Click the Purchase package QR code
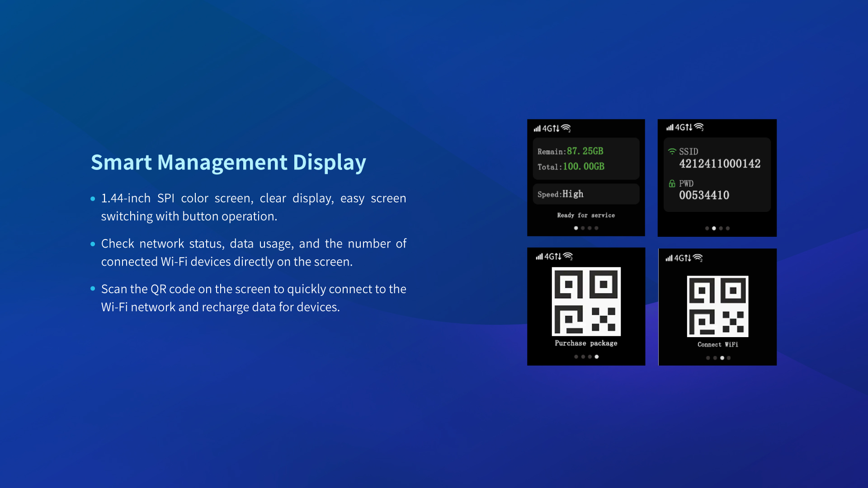868x488 pixels. 586,301
